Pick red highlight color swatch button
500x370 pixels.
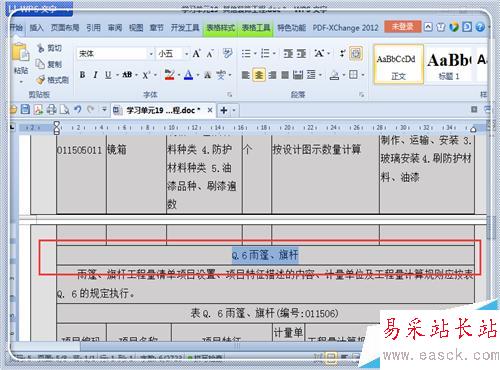coord(170,75)
